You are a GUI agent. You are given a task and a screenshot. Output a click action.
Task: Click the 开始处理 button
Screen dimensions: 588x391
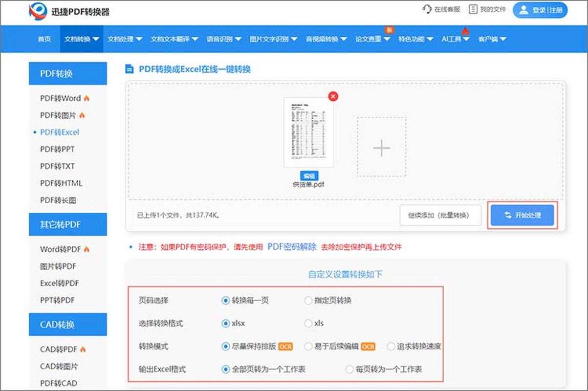tap(522, 215)
